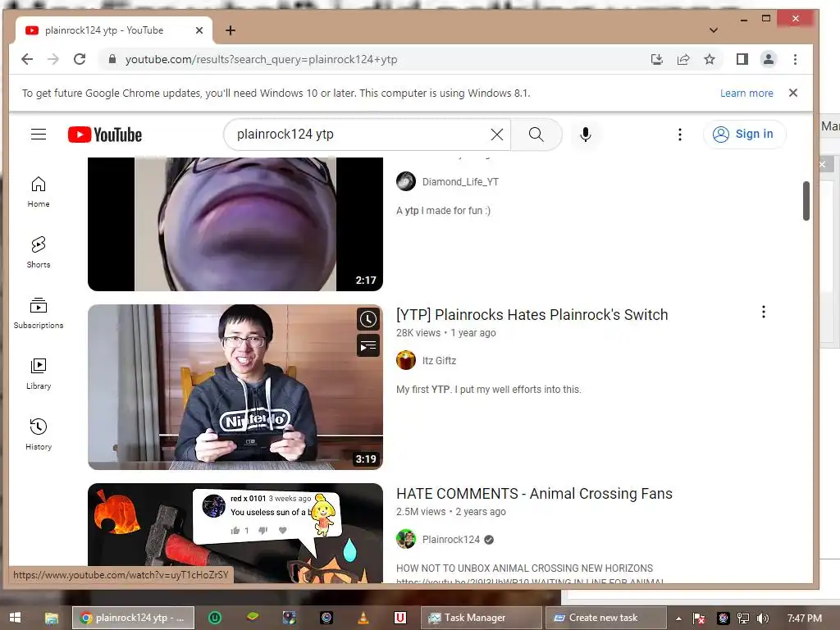This screenshot has width=840, height=630.
Task: Open Subscriptions in YouTube sidebar
Action: click(x=39, y=313)
